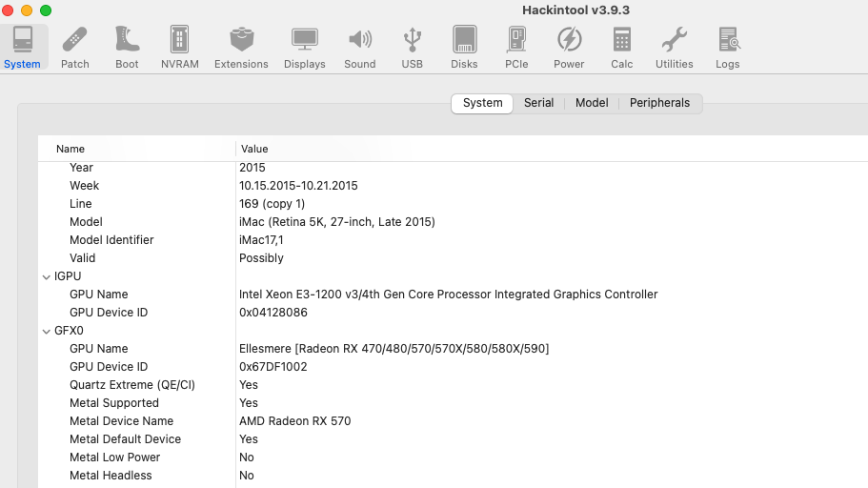Screen dimensions: 868x488
Task: Open the Power section
Action: (x=569, y=47)
